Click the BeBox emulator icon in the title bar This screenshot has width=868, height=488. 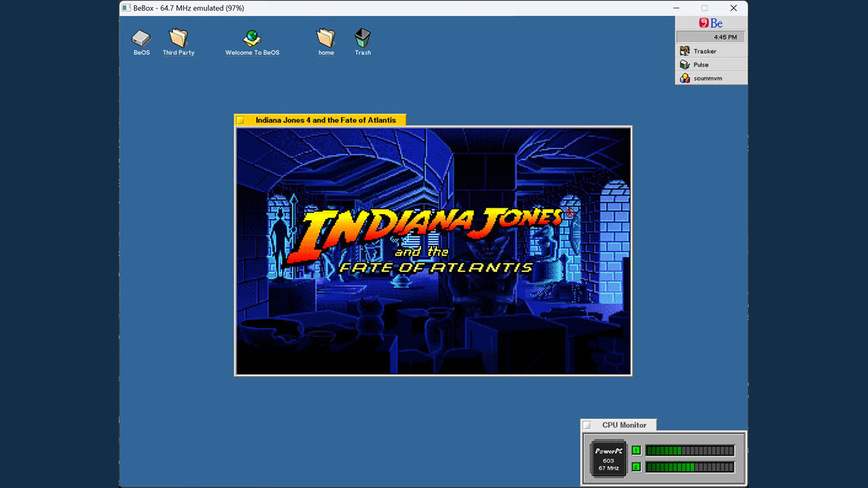[x=126, y=8]
